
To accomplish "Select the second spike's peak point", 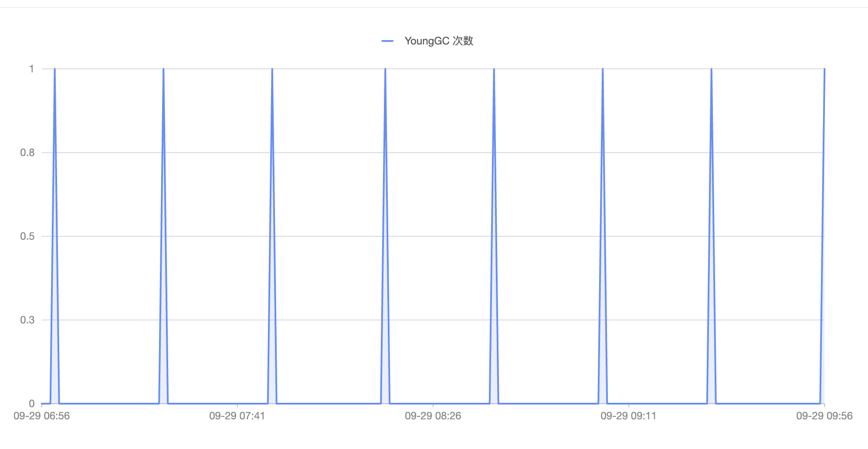I will click(x=163, y=69).
